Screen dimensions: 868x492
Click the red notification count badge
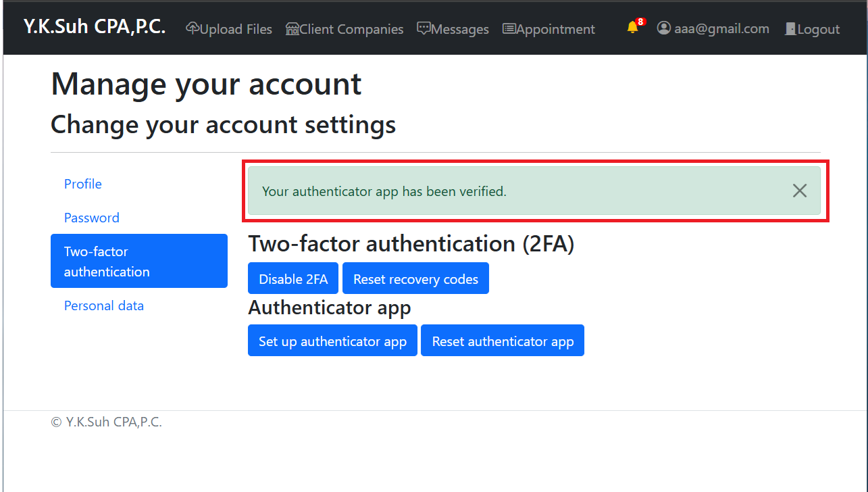click(x=640, y=22)
